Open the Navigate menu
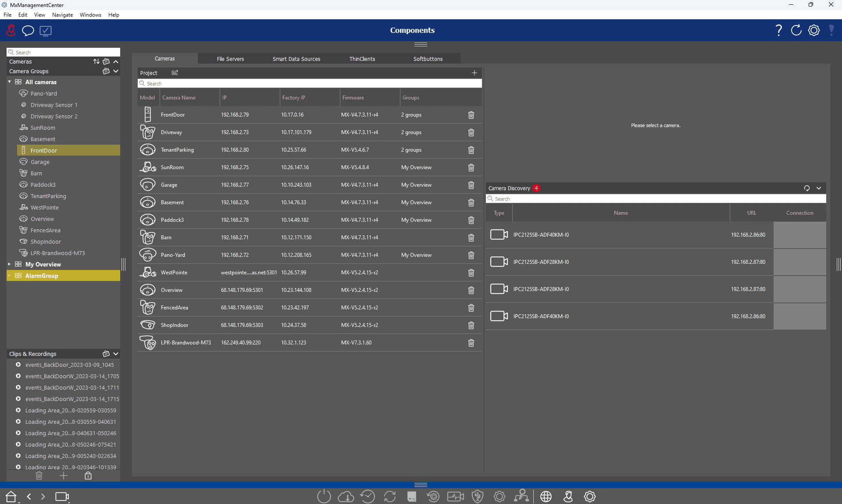Image resolution: width=842 pixels, height=504 pixels. [62, 15]
